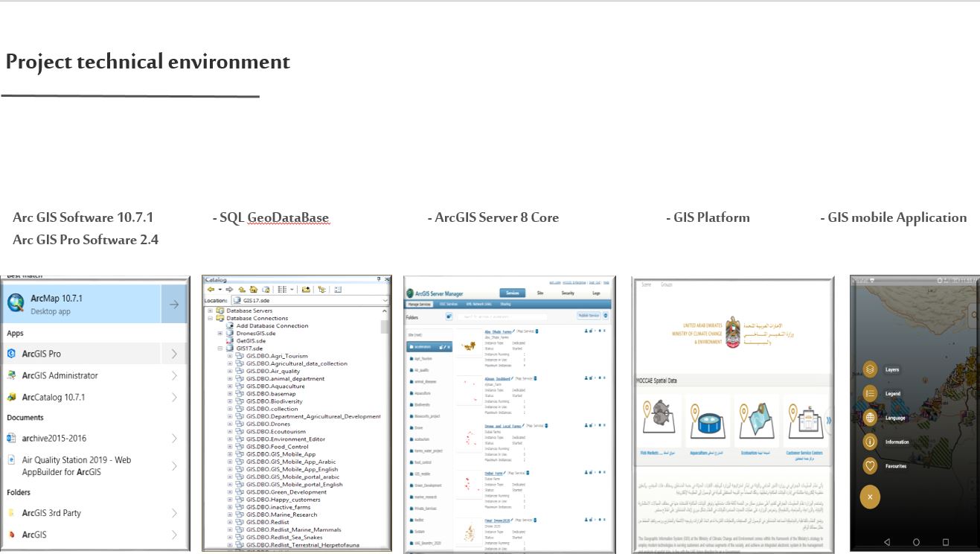The image size is (980, 554).
Task: Select GIS.DBO.Marine_Research in Catalog tree
Action: click(282, 515)
